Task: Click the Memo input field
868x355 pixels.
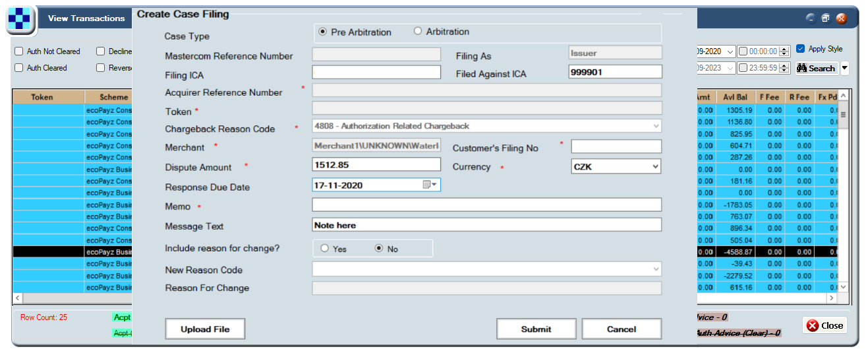Action: coord(486,205)
